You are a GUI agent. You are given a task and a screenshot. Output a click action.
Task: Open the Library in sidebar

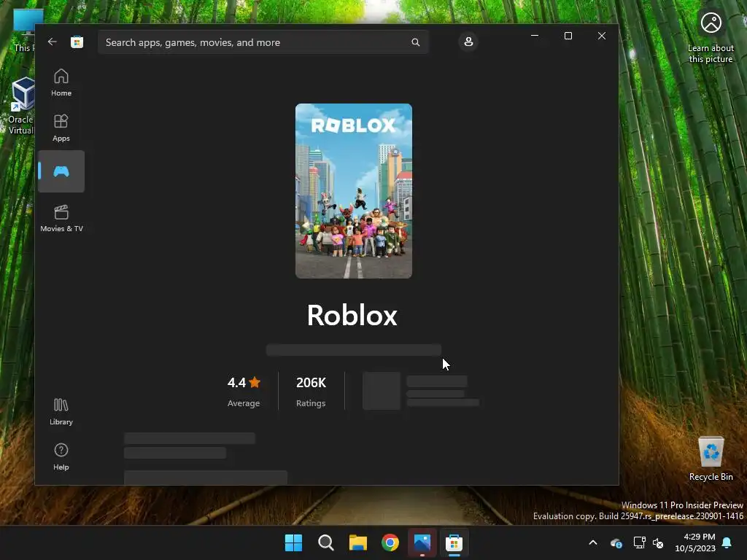click(61, 411)
